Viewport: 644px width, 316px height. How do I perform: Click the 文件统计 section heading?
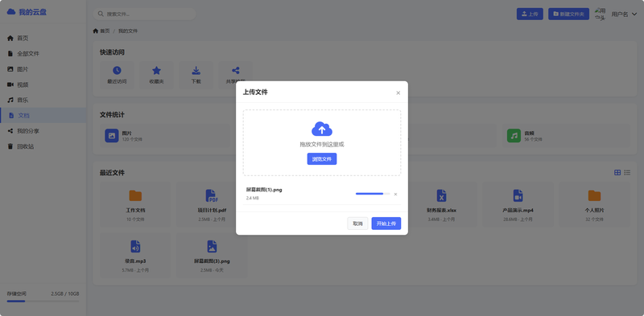[112, 115]
